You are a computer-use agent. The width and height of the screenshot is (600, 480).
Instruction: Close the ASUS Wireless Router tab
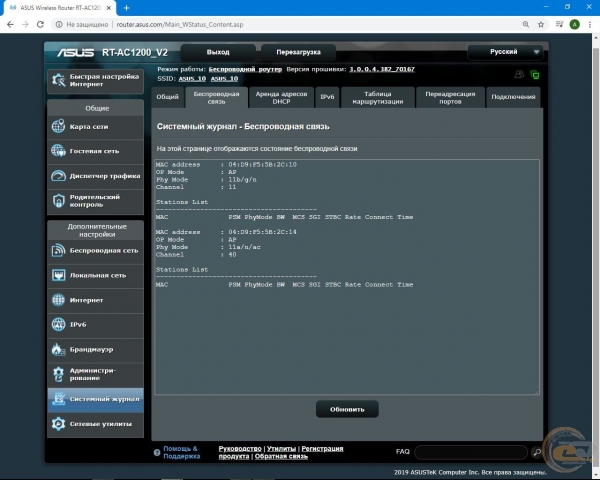109,8
